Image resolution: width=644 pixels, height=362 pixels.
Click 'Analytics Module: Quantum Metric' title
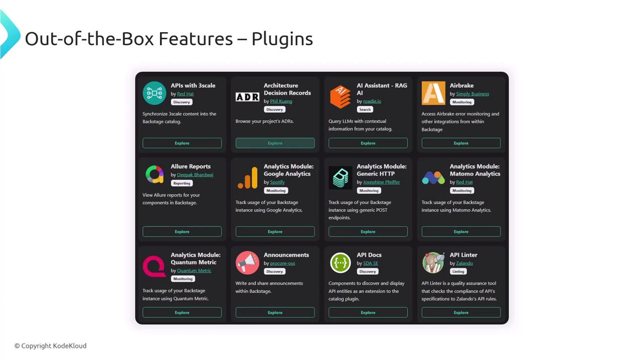[196, 259]
